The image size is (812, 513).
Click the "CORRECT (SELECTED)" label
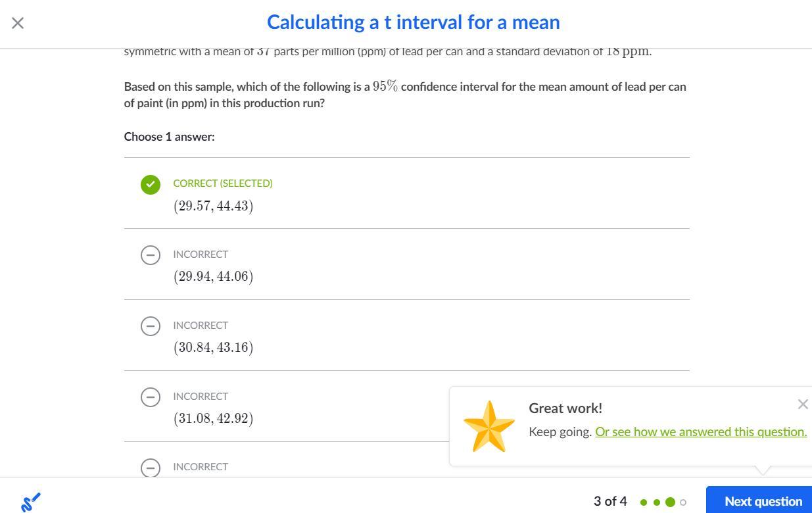[223, 183]
